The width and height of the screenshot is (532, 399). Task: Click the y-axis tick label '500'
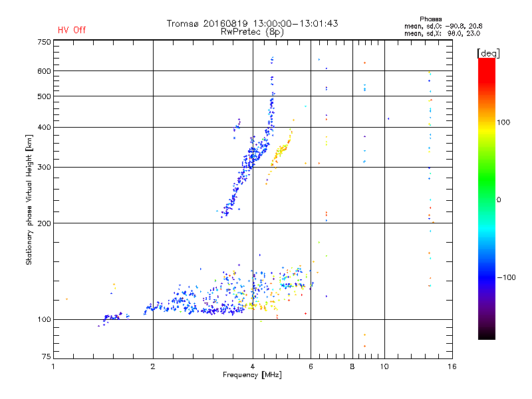pyautogui.click(x=44, y=96)
